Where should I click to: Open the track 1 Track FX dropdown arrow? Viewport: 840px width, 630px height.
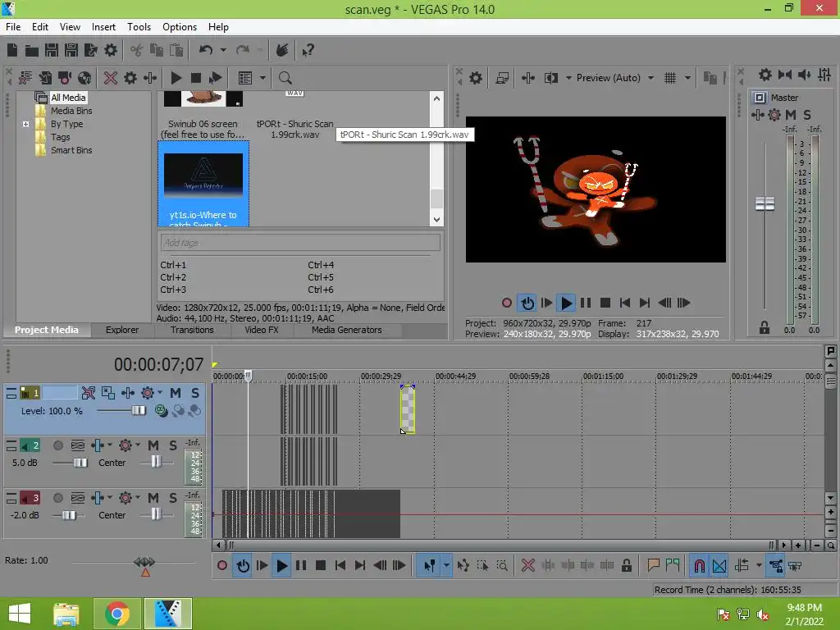point(160,393)
